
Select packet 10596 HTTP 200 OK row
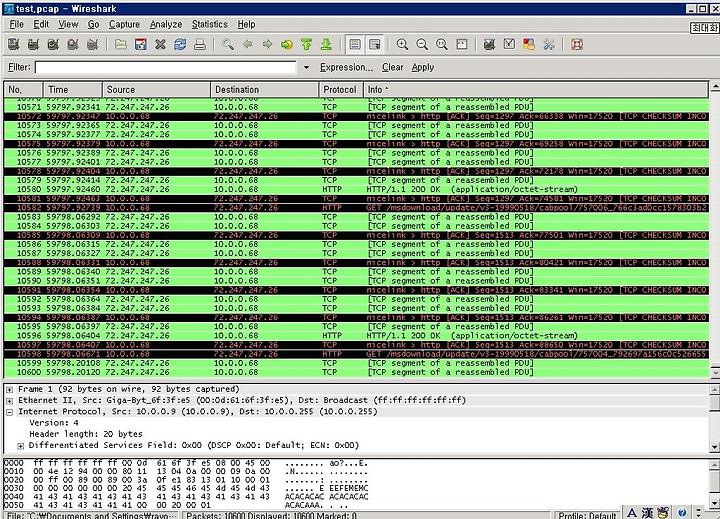[x=356, y=336]
